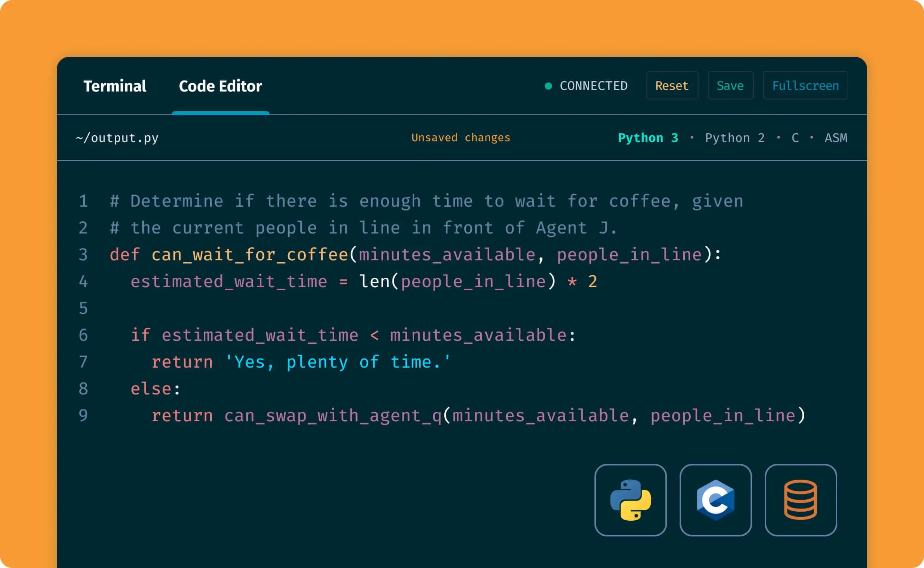Open Fullscreen mode
The image size is (924, 568).
click(x=805, y=86)
